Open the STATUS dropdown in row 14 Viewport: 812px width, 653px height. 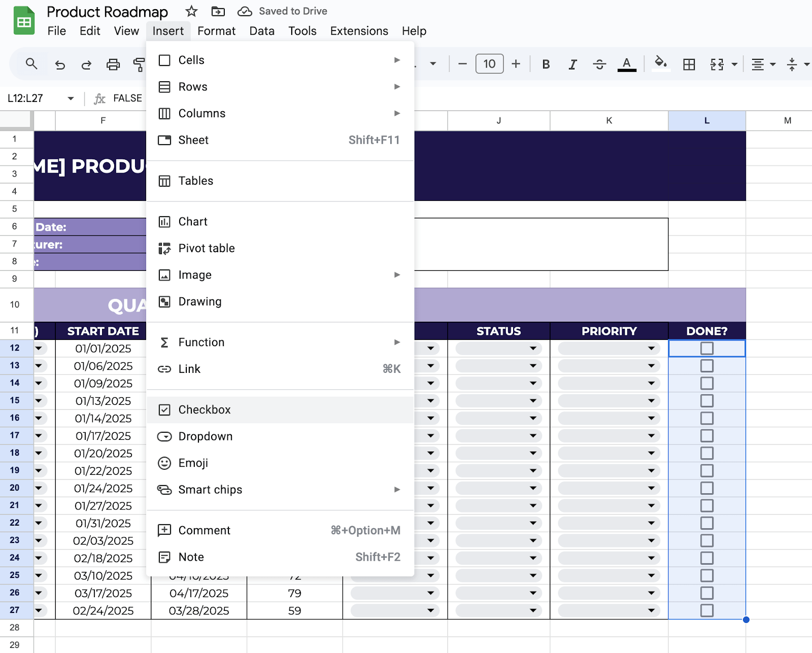coord(533,383)
